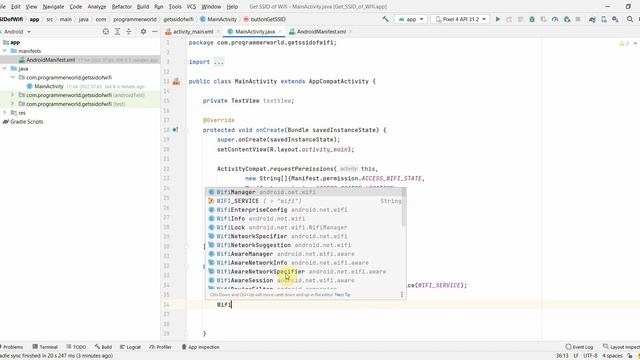Click the Stop square icon in toolbar

578,19
